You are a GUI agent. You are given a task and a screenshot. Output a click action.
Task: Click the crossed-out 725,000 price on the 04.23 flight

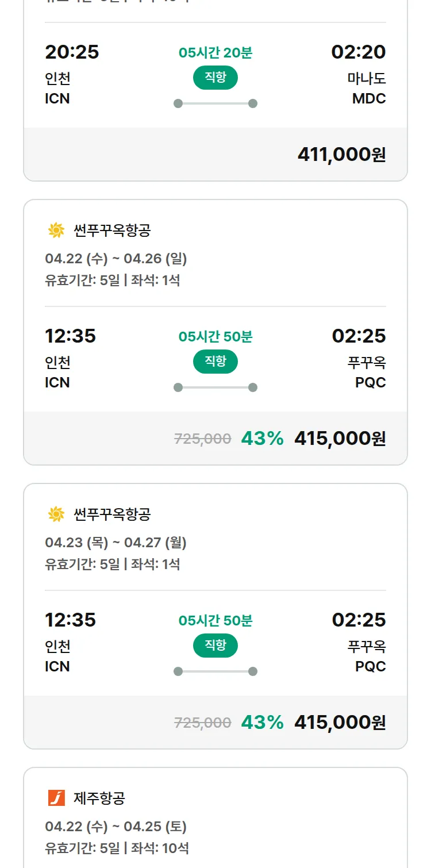[x=202, y=723]
